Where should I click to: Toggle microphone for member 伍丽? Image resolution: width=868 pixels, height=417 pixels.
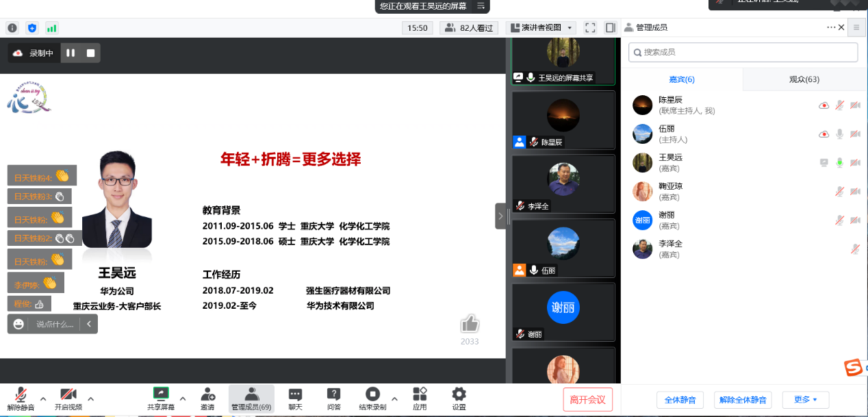(839, 134)
